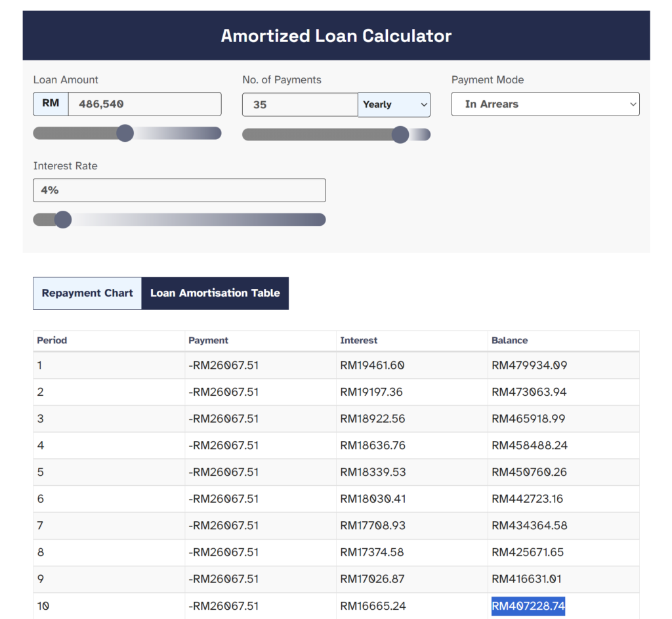672x619 pixels.
Task: Switch to the Repayment Chart tab
Action: tap(87, 293)
